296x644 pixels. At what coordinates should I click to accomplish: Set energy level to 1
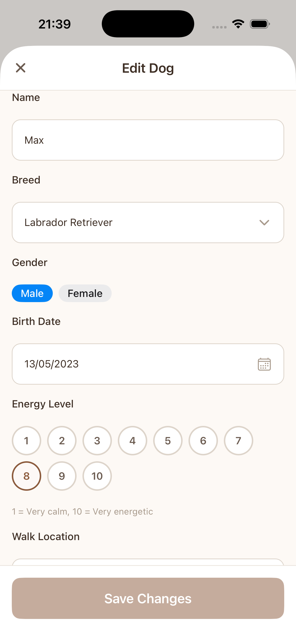(27, 440)
